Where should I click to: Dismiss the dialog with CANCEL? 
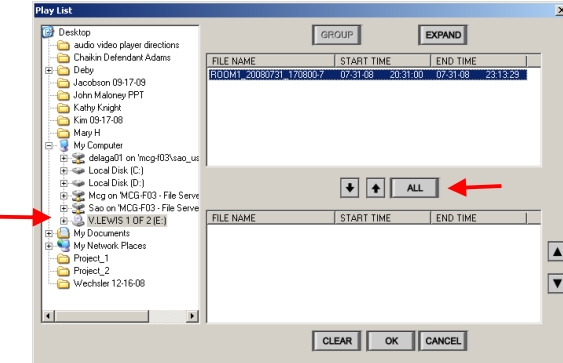coord(443,341)
